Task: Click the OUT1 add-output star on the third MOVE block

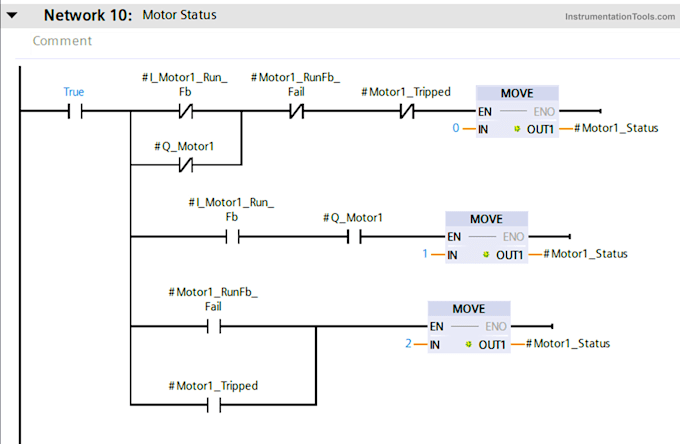Action: point(468,344)
